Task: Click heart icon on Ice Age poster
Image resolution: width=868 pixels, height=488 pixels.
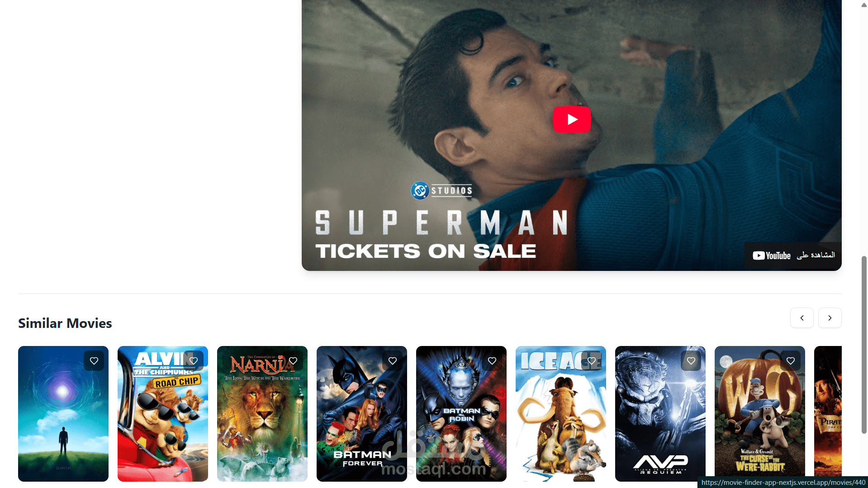Action: [x=592, y=361]
